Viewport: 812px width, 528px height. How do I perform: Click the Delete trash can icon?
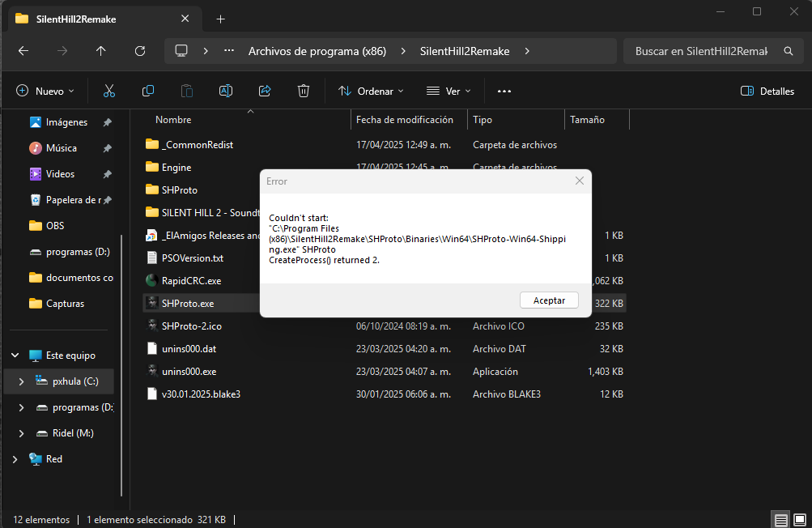click(x=304, y=92)
